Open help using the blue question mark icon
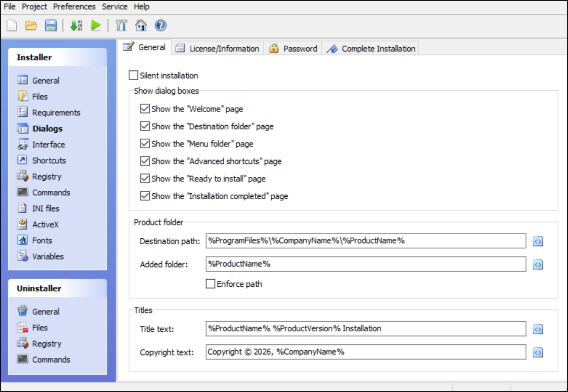The width and height of the screenshot is (568, 392). click(x=161, y=25)
